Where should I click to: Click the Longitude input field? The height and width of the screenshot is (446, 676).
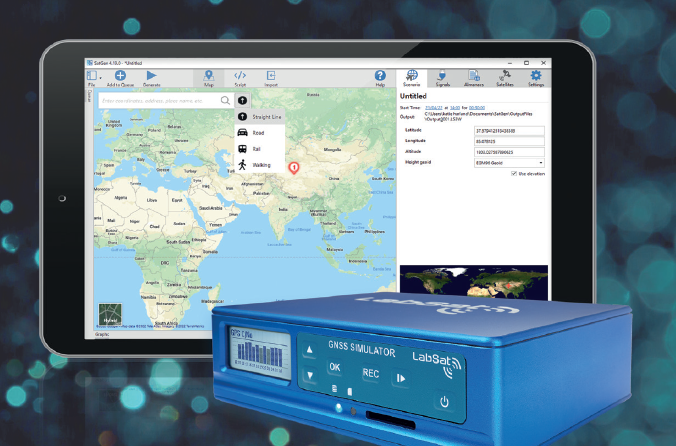click(x=509, y=141)
